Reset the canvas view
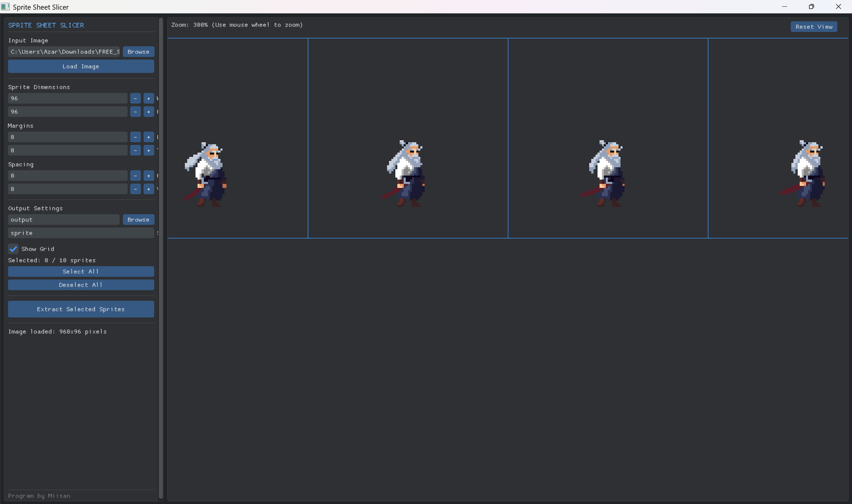The width and height of the screenshot is (852, 504). coord(813,27)
